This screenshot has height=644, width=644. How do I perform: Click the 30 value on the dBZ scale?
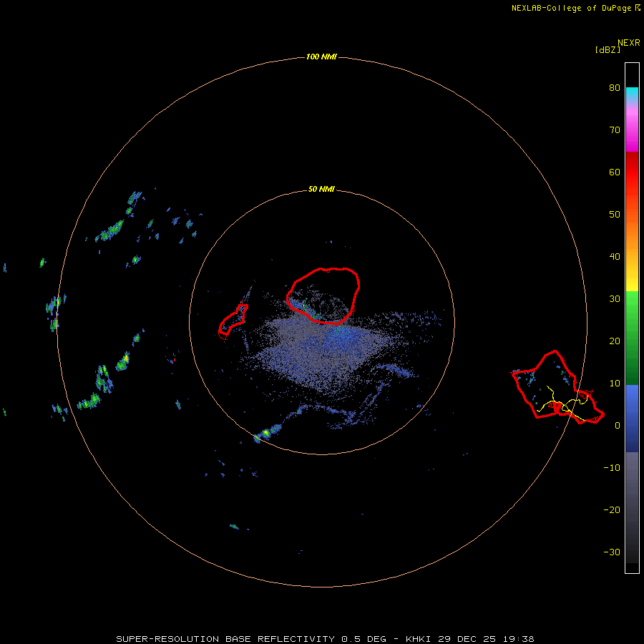click(x=615, y=299)
